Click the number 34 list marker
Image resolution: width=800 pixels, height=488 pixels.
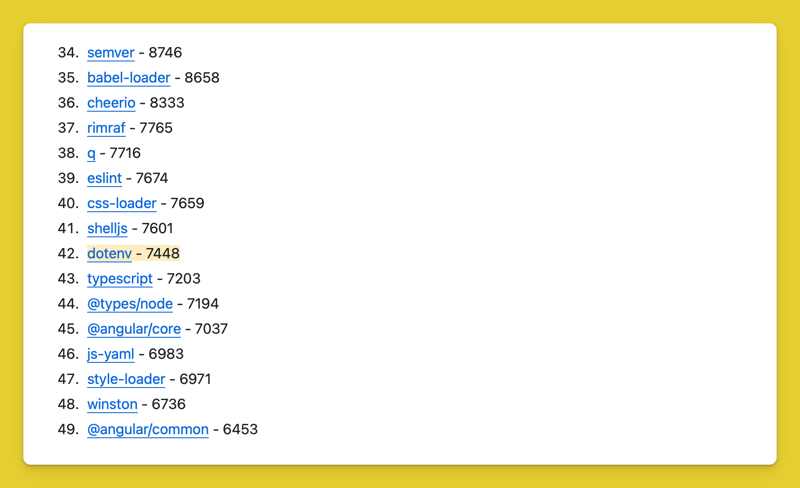click(67, 53)
